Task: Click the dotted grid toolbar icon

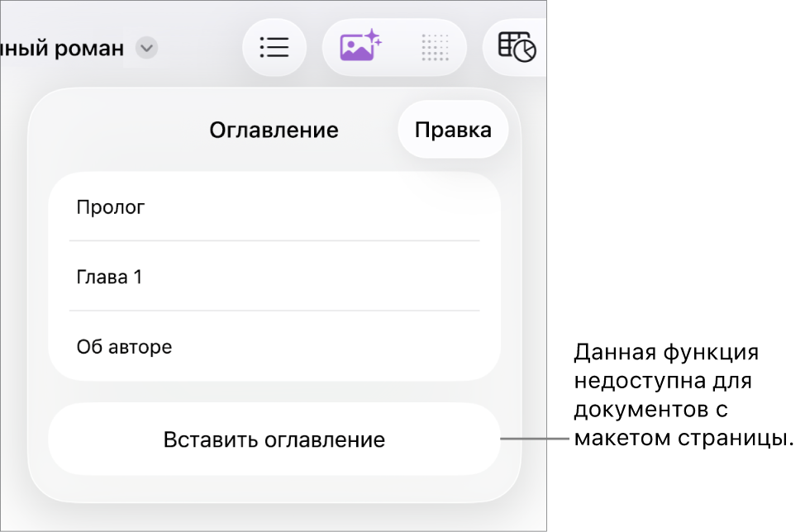Action: [435, 48]
